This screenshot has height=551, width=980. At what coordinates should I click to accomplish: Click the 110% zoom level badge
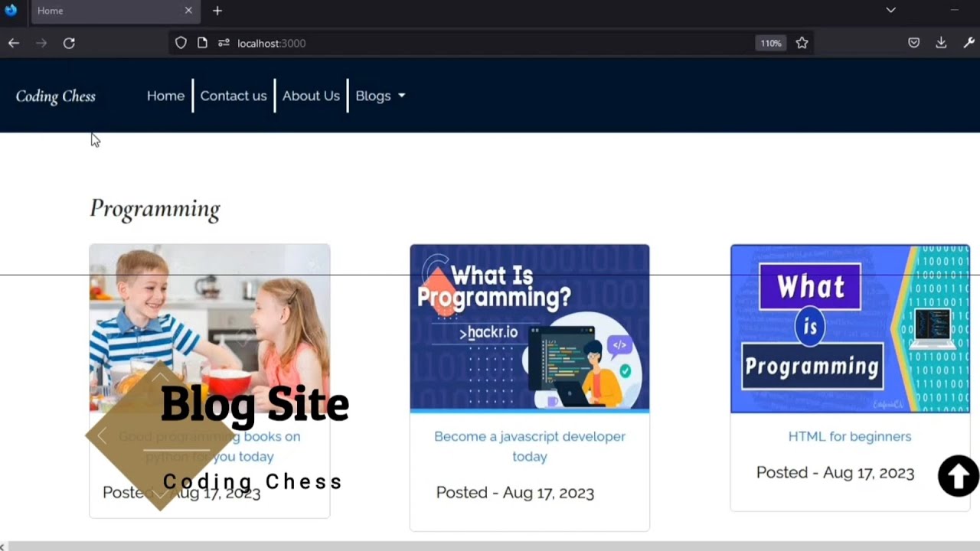tap(770, 43)
